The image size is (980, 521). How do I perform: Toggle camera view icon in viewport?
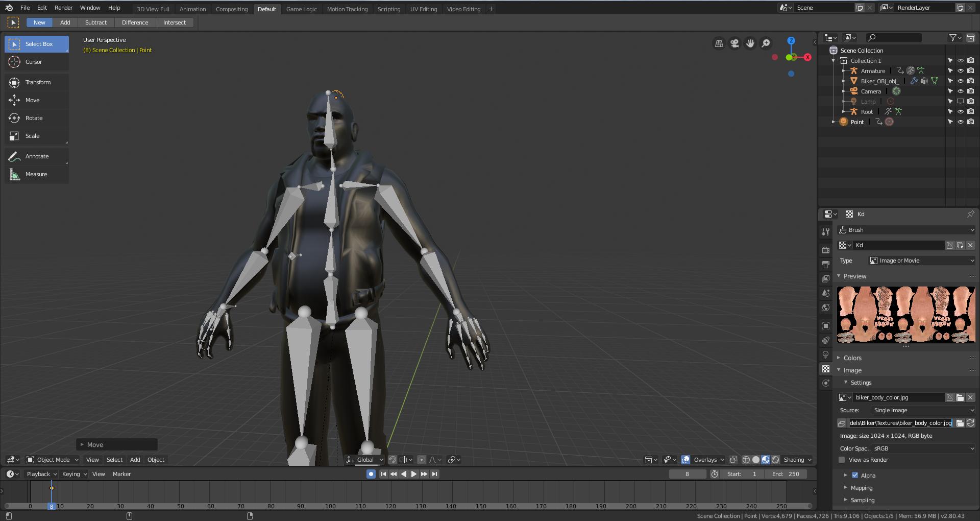[734, 43]
